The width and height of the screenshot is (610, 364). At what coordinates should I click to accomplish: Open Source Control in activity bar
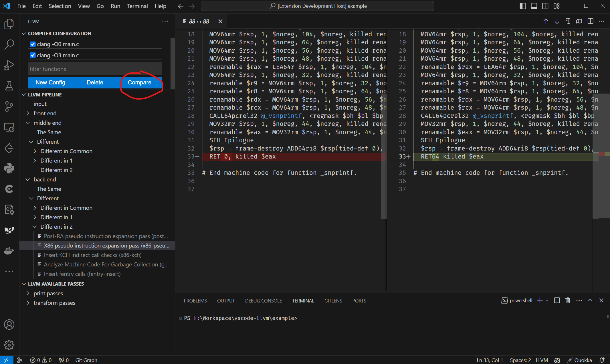pyautogui.click(x=9, y=106)
